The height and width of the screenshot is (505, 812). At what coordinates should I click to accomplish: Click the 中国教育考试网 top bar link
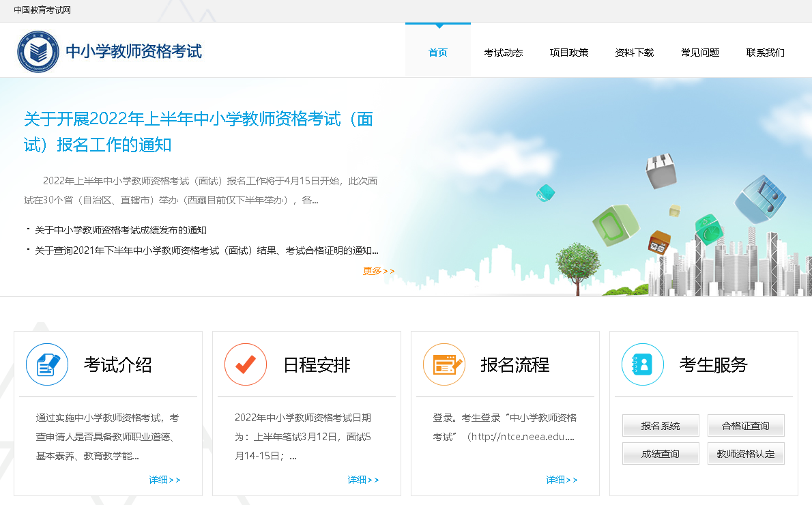(42, 10)
